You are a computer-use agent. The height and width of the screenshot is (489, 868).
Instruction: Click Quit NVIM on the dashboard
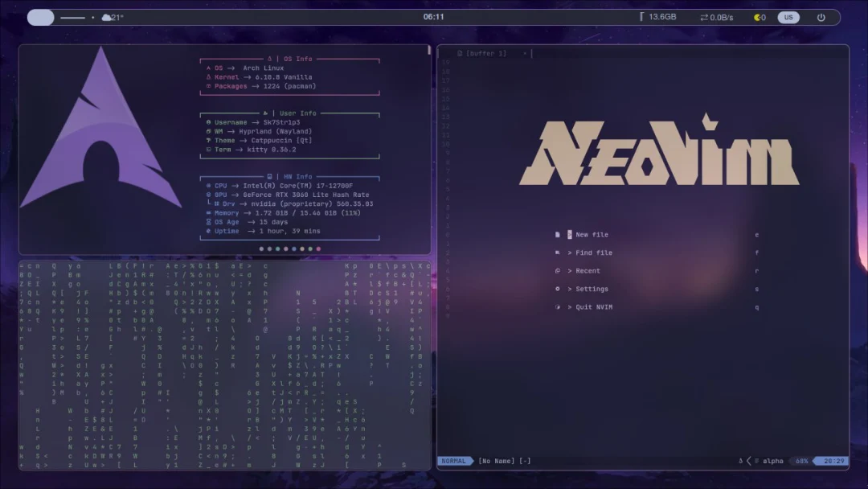tap(593, 307)
